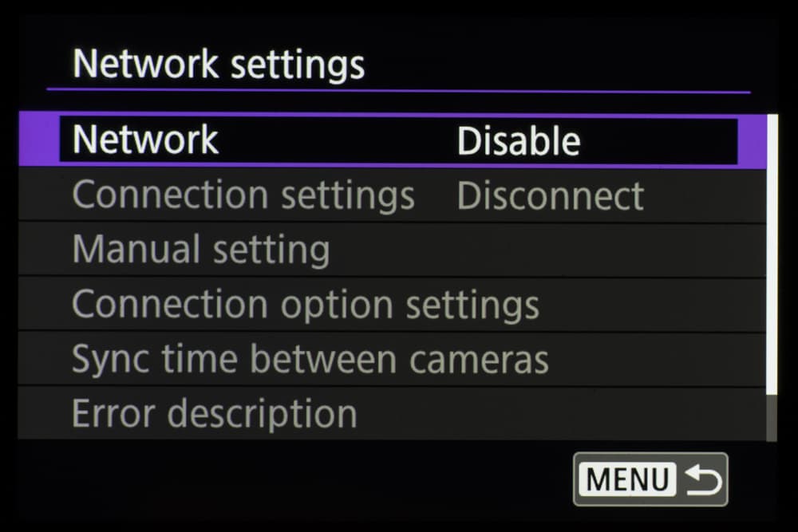
Task: Click the black area left of MENU button
Action: click(x=319, y=480)
